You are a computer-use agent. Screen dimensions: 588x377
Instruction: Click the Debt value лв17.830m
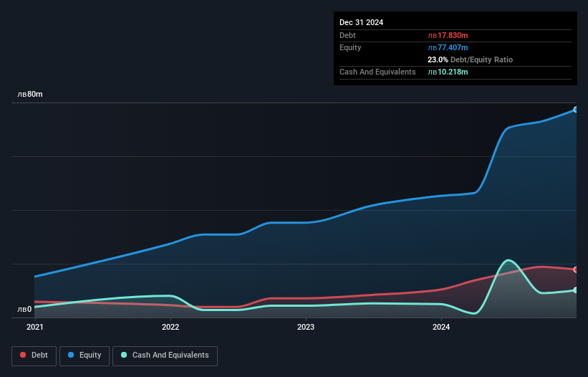[x=448, y=35]
